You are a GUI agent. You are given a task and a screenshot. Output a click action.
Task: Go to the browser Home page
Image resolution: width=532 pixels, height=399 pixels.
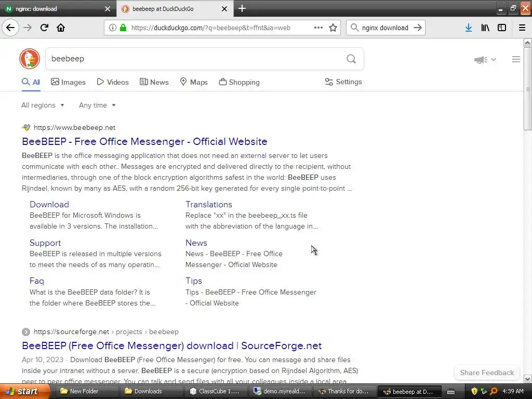(x=61, y=28)
